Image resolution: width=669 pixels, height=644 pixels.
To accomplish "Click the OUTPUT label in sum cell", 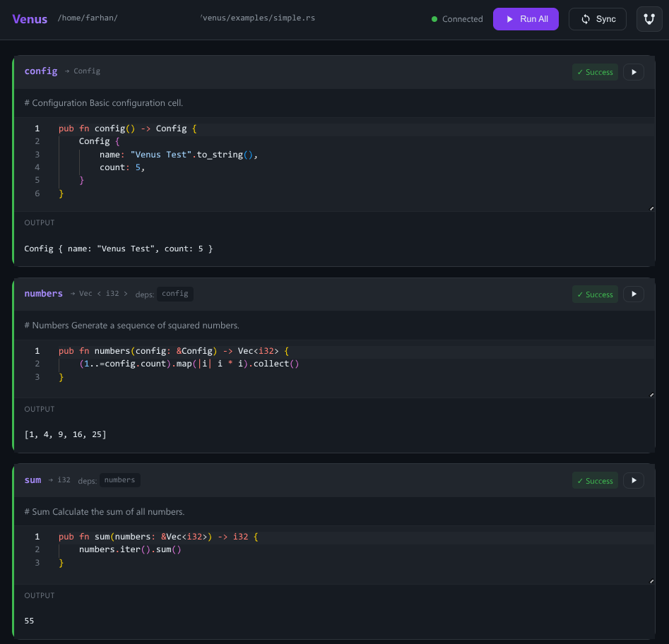I will pos(40,595).
